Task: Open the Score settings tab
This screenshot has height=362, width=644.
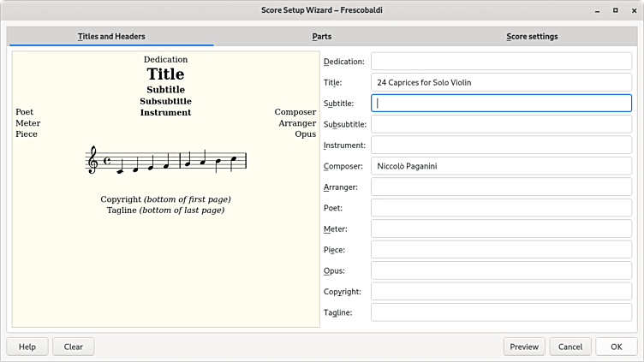Action: click(532, 37)
